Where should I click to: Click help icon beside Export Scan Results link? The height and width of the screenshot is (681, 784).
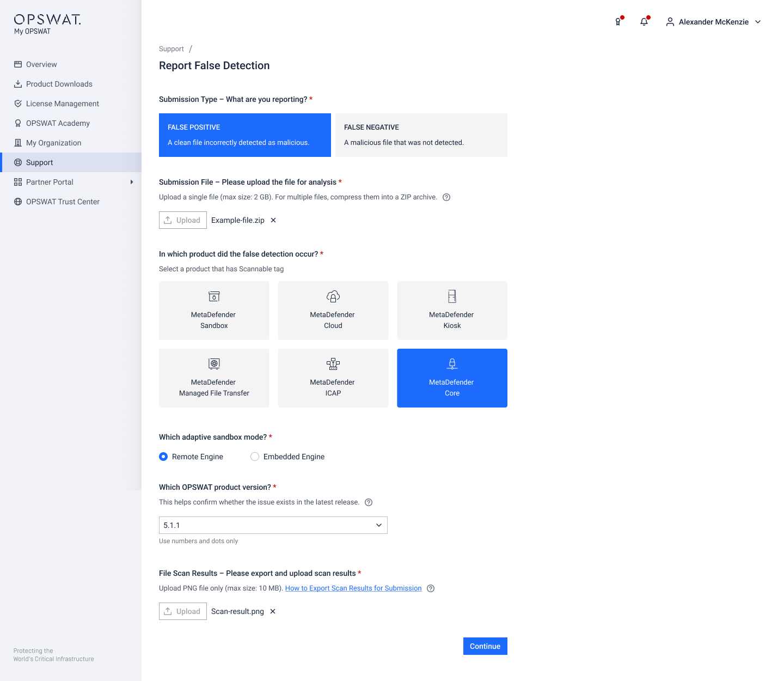coord(431,588)
